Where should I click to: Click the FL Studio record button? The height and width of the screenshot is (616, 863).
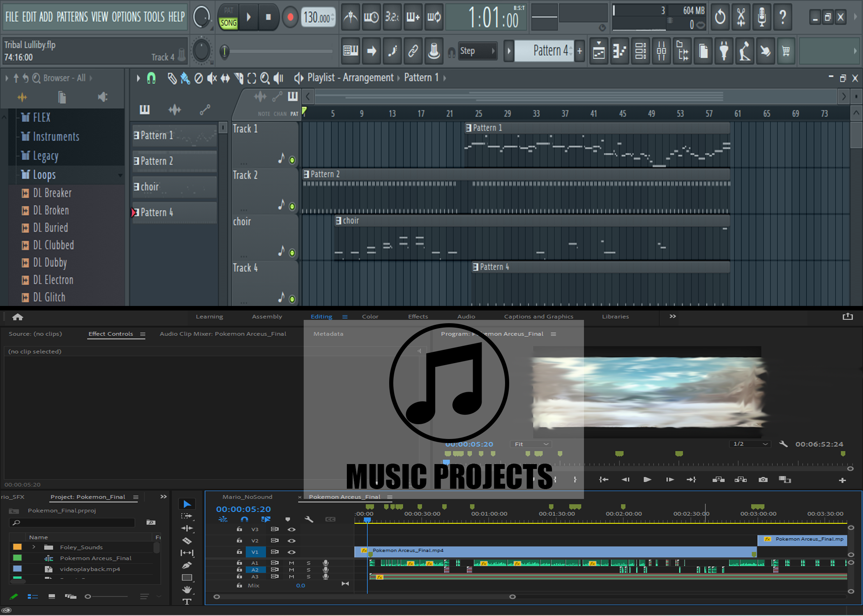point(290,17)
